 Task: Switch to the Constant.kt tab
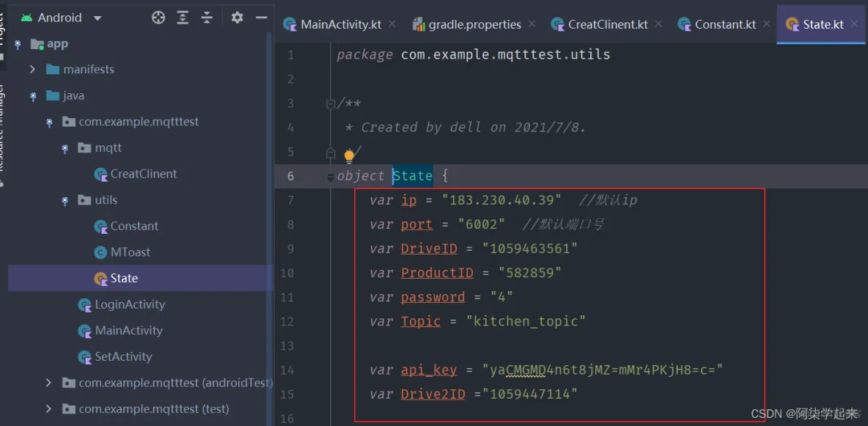tap(725, 24)
